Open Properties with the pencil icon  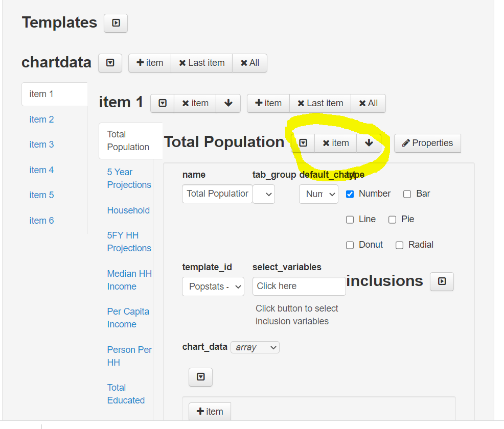click(427, 143)
